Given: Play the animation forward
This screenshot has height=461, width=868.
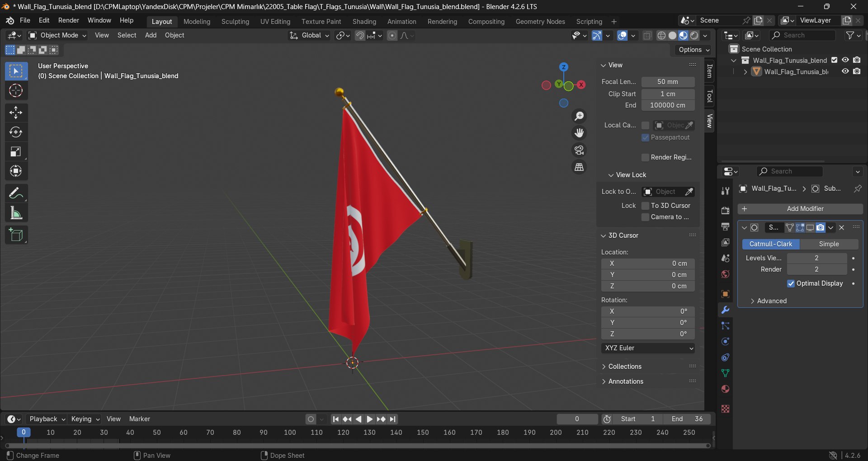Looking at the screenshot, I should pos(369,419).
